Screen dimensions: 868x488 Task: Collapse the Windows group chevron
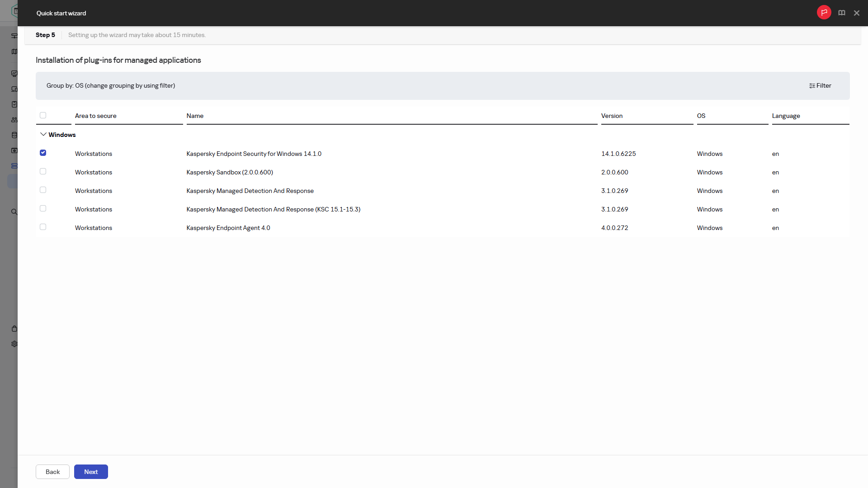coord(43,135)
